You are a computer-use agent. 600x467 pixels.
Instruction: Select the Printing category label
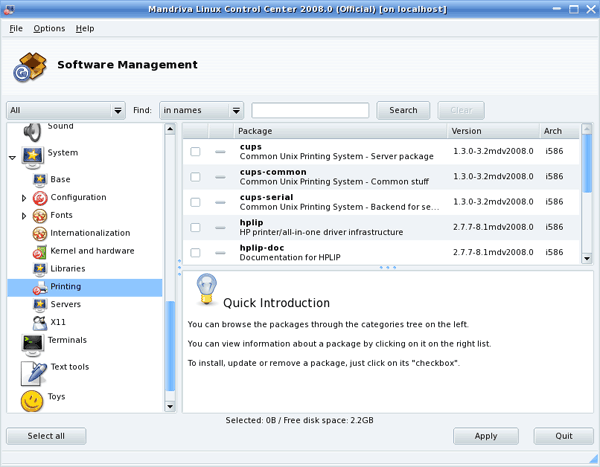(66, 287)
